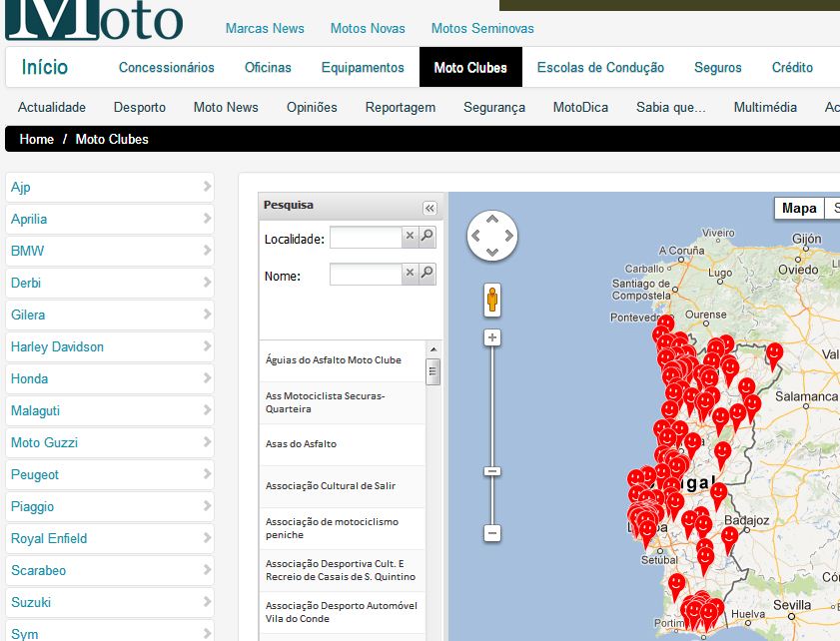Select the Moto Clubes tab

[470, 68]
